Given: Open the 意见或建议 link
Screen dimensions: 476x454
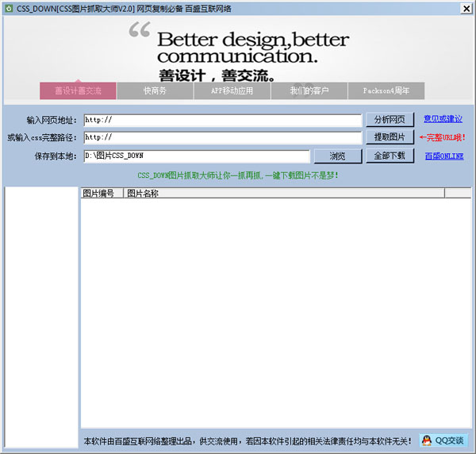Looking at the screenshot, I should point(443,119).
